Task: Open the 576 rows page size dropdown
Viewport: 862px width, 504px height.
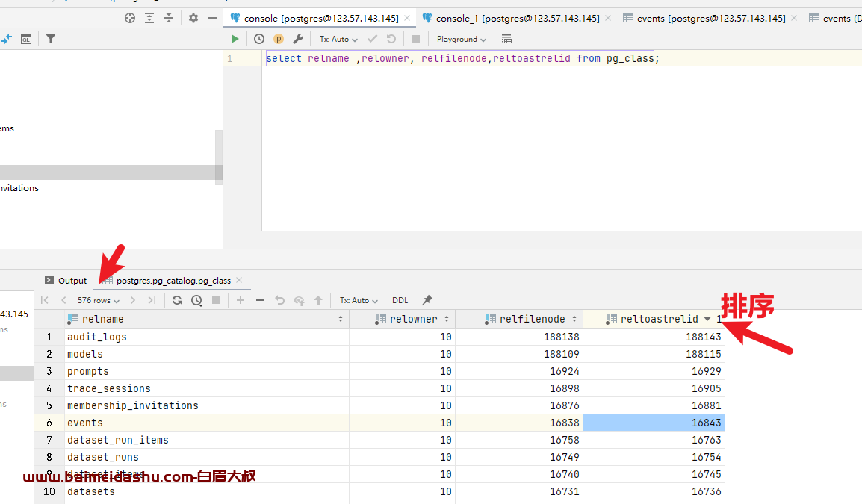Action: 99,300
